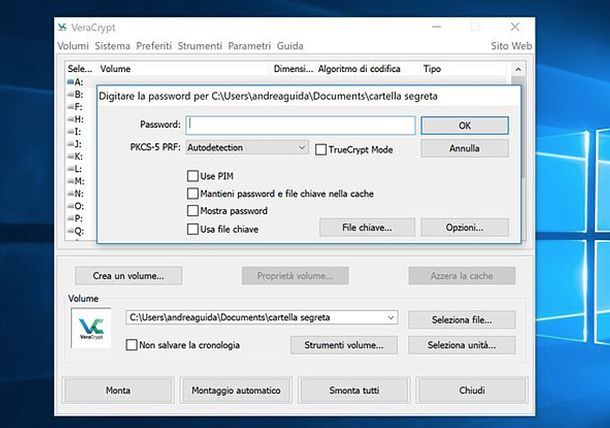Close the VeraCrypt window
610x428 pixels.
coord(515,27)
